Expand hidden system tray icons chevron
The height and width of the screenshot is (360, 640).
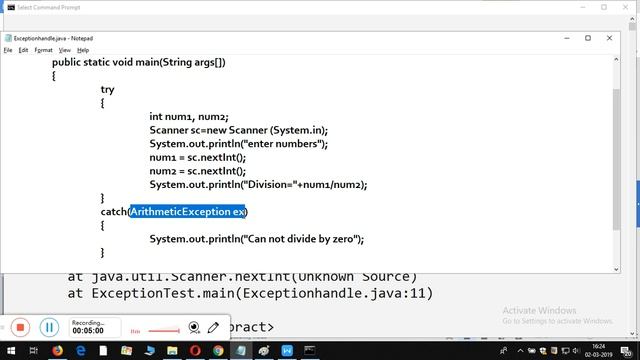click(520, 351)
